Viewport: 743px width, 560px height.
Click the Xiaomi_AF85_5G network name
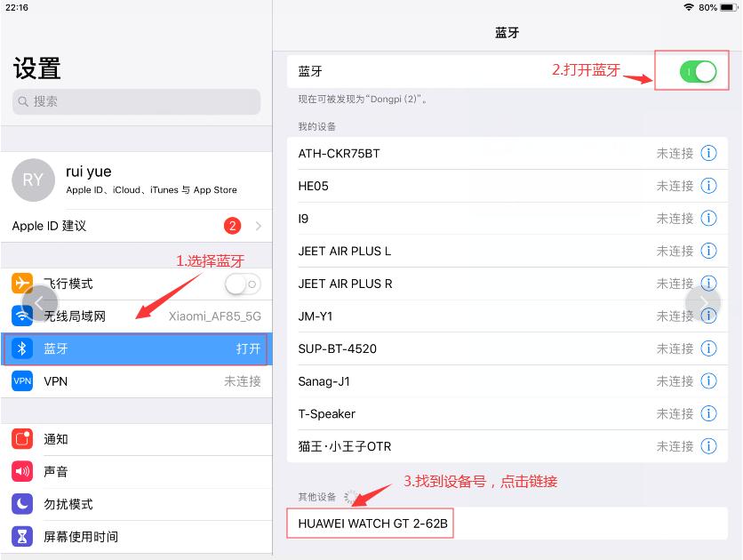pyautogui.click(x=215, y=316)
